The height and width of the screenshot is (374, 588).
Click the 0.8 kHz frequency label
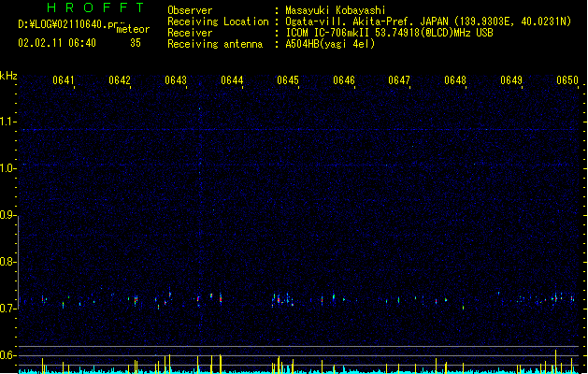coord(7,262)
